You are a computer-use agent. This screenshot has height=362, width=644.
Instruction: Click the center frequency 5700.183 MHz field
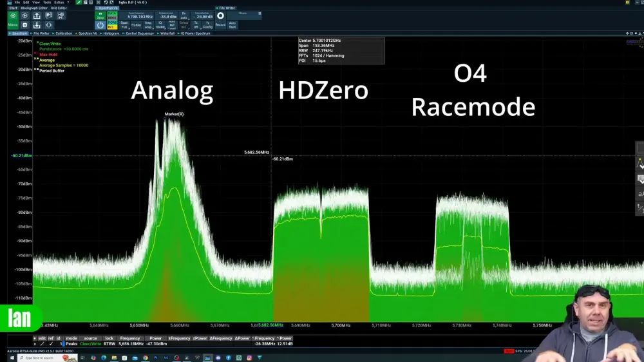[x=140, y=16]
